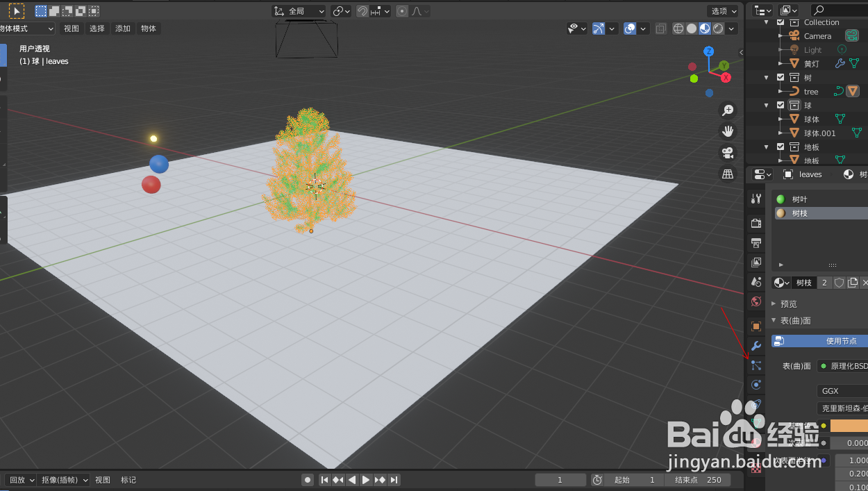Screen dimensions: 868x491
Task: Select the World properties globe icon
Action: 756,301
